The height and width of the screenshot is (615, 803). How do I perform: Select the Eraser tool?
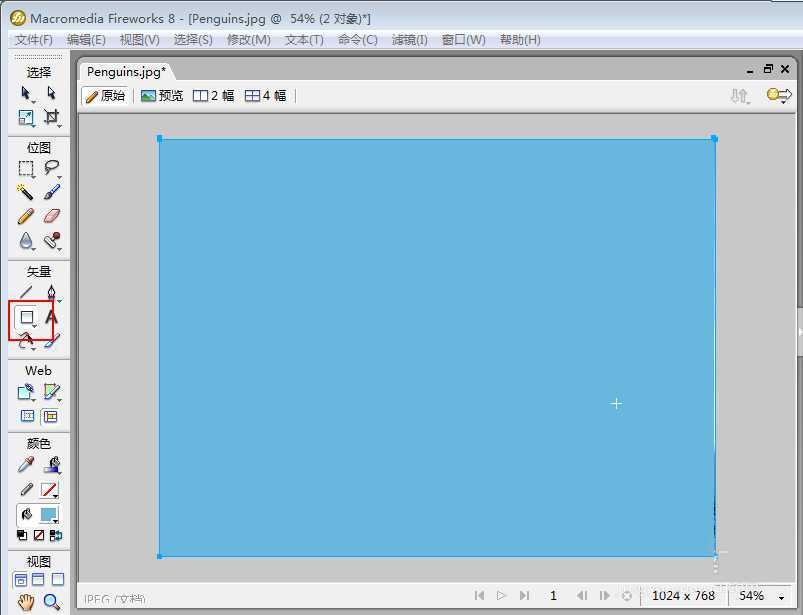point(52,216)
